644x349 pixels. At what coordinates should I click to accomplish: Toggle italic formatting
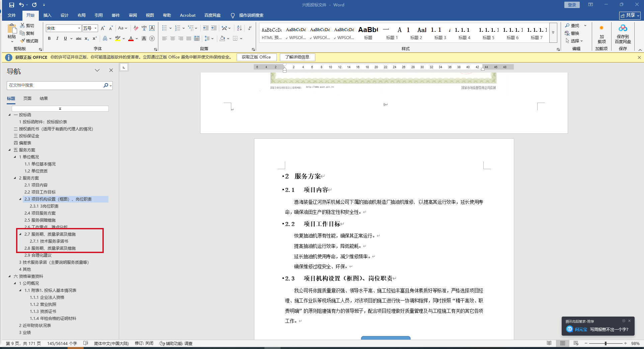57,38
